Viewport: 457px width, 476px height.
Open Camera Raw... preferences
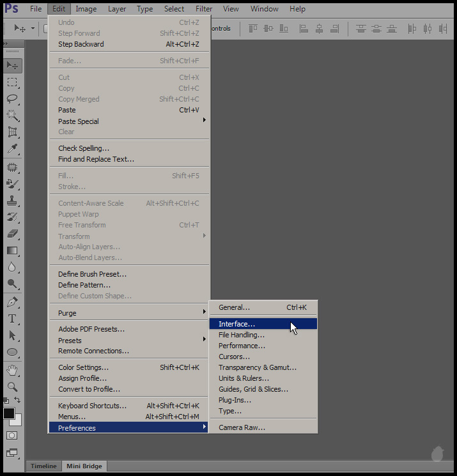(x=242, y=427)
